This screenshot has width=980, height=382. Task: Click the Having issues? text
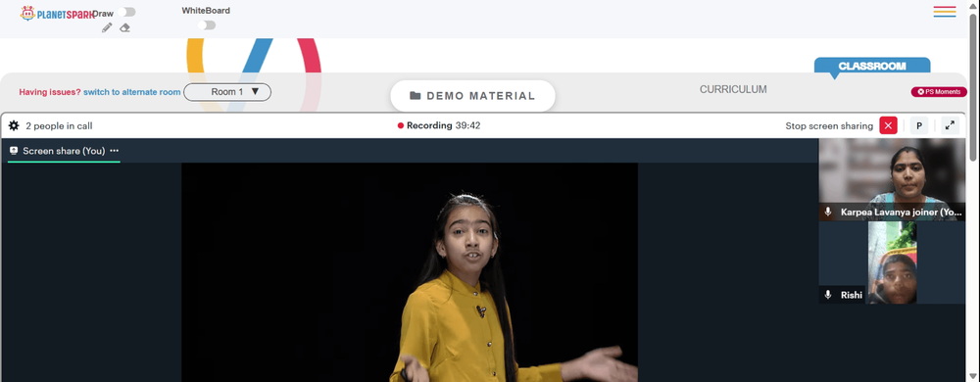click(50, 92)
